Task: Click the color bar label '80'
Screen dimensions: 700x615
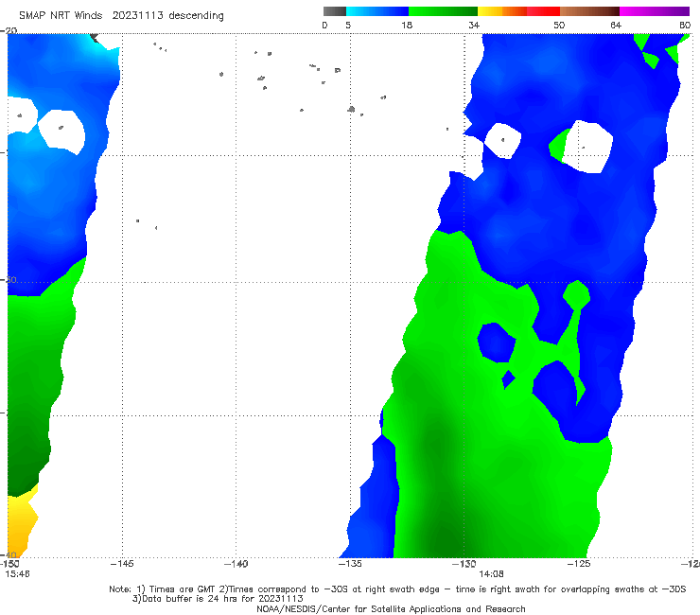Action: pyautogui.click(x=685, y=26)
